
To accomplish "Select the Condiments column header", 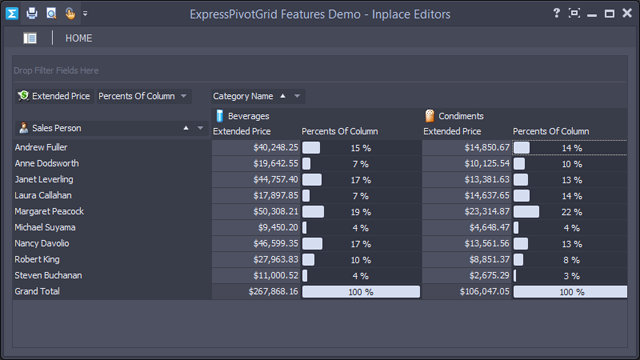I will (x=525, y=116).
